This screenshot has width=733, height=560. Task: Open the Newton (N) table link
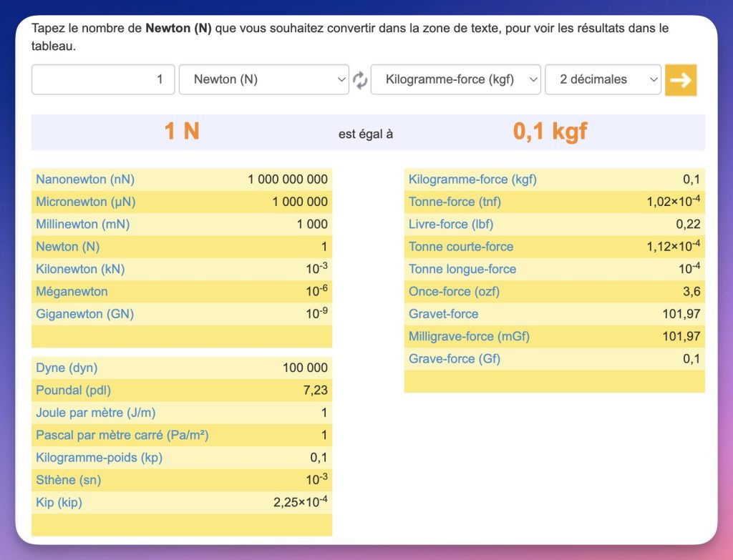click(68, 247)
